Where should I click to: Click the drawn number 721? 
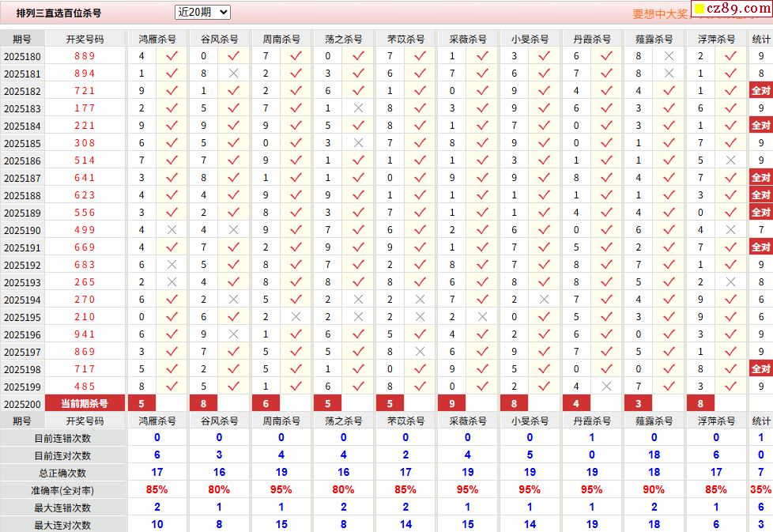tap(85, 91)
